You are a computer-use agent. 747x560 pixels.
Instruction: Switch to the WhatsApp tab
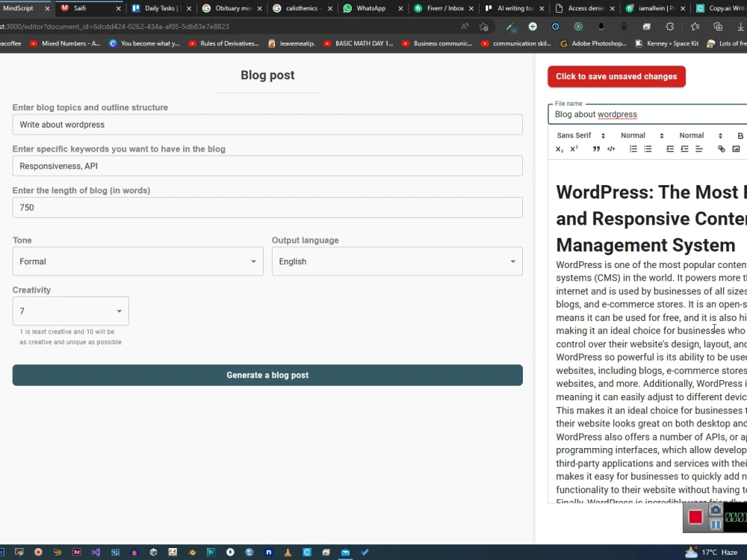point(371,8)
